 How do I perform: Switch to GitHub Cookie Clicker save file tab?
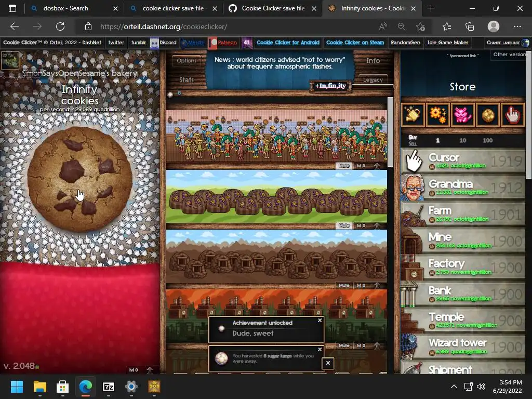click(273, 8)
